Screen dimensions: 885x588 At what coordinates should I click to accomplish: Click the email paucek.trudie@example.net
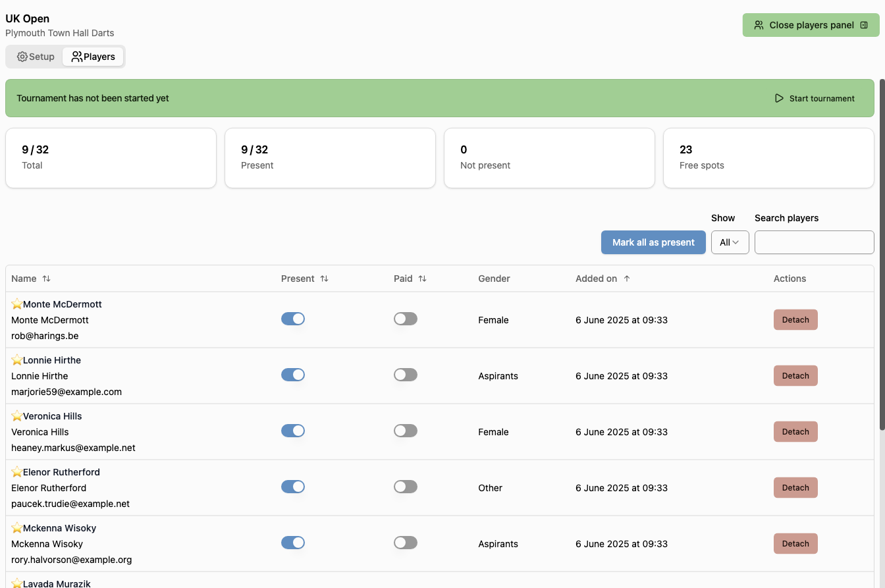[x=70, y=504]
